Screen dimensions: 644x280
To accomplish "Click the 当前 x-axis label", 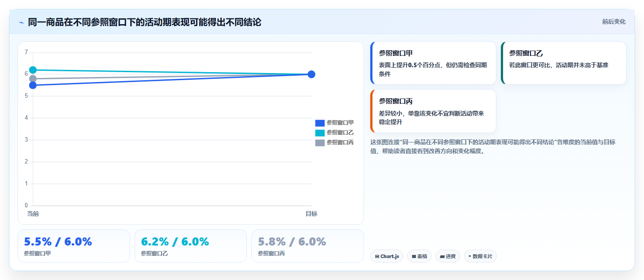I will (x=33, y=214).
